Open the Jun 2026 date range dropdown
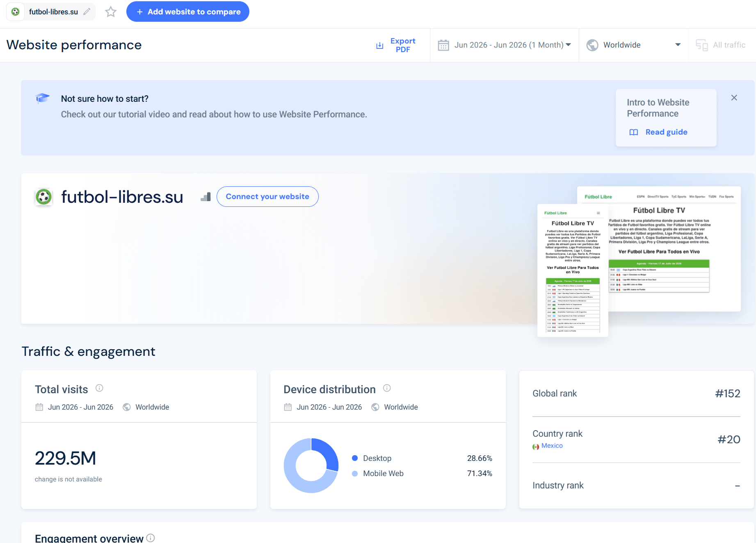 [505, 45]
